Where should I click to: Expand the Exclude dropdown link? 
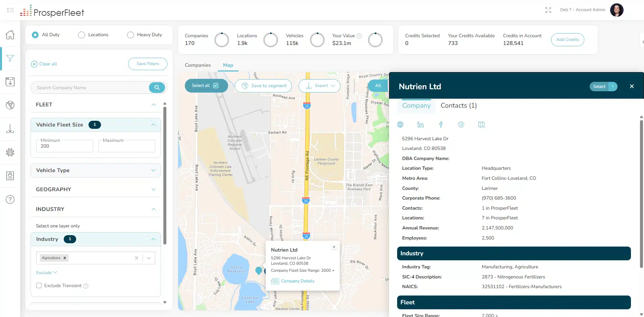47,272
